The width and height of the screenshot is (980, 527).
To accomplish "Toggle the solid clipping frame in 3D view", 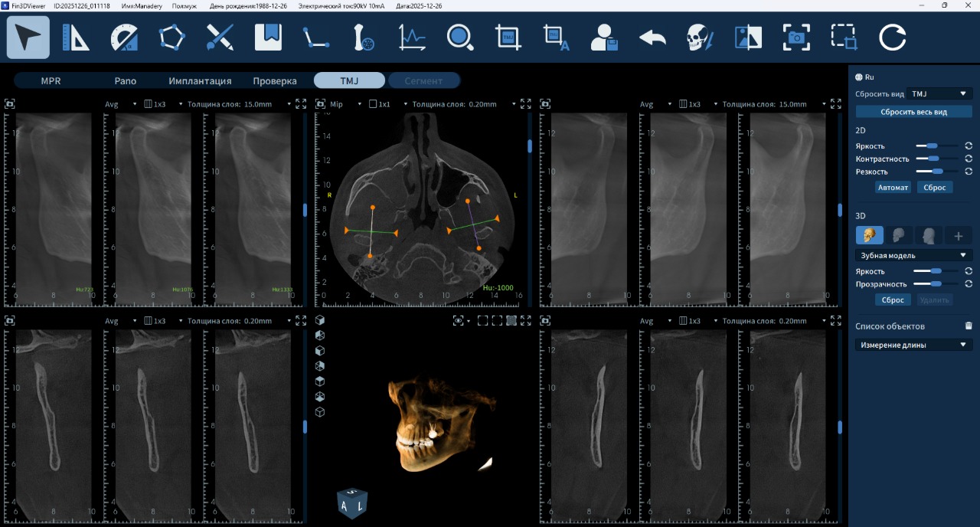I will tap(483, 321).
